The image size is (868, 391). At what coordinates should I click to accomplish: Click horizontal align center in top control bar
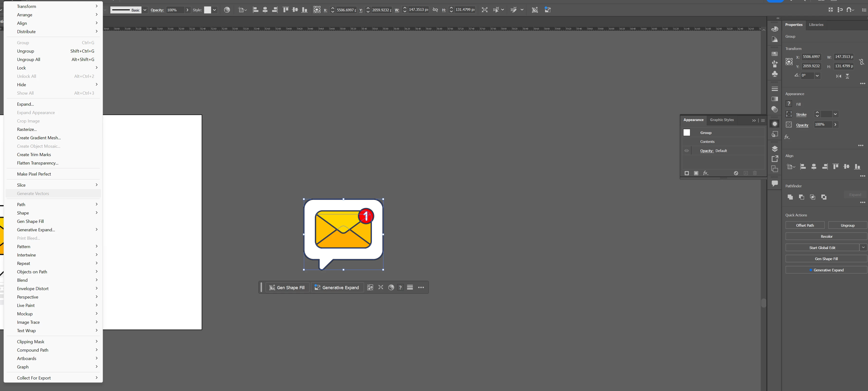(x=265, y=10)
